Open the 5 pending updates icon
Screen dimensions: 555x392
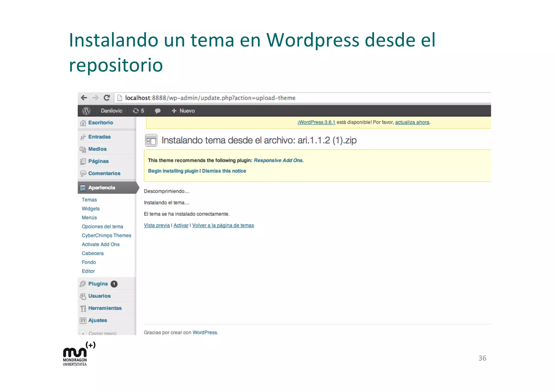(138, 111)
